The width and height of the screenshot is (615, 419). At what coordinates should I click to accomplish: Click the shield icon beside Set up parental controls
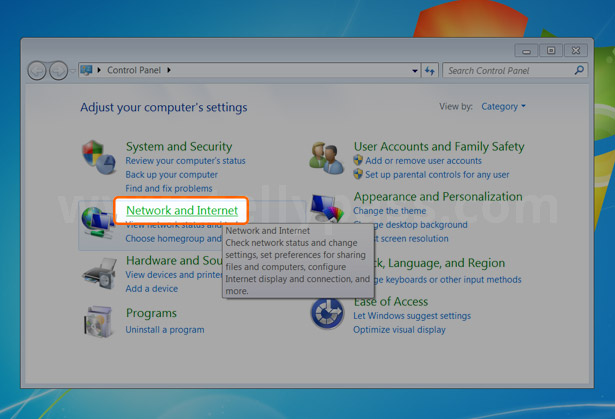coord(358,174)
